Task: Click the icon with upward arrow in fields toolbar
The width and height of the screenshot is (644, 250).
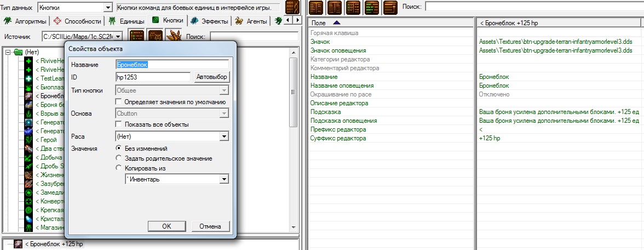Action: pyautogui.click(x=390, y=7)
